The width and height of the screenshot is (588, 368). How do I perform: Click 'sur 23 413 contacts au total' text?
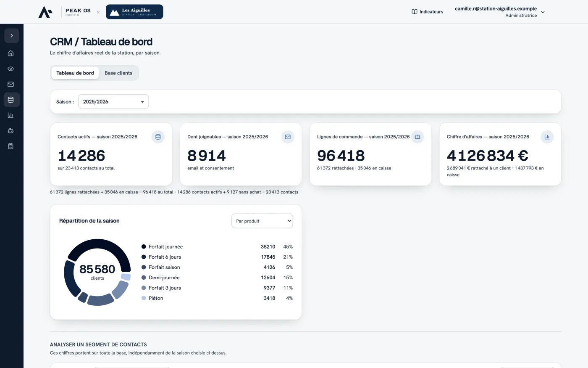[86, 168]
